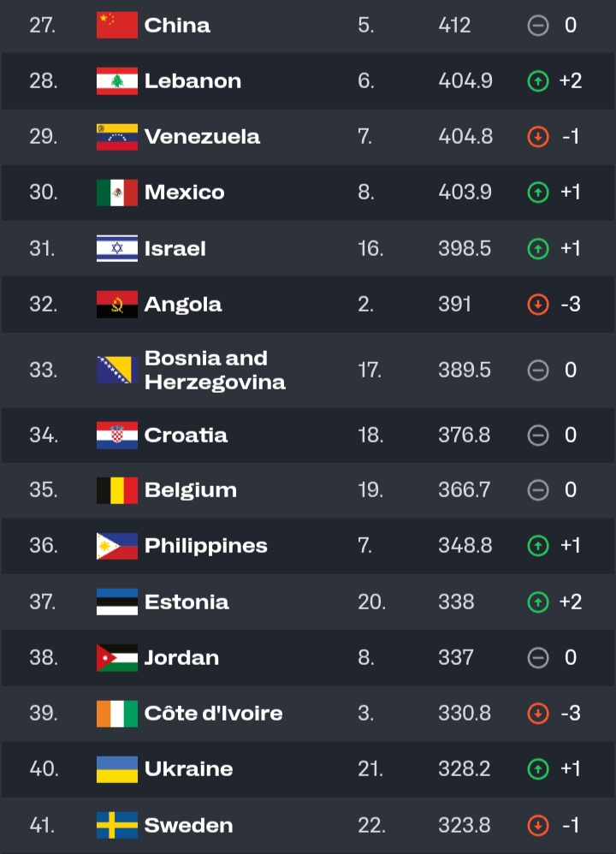Click Angola's red down-arrow rank indicator
Image resolution: width=616 pixels, height=854 pixels.
click(x=537, y=305)
